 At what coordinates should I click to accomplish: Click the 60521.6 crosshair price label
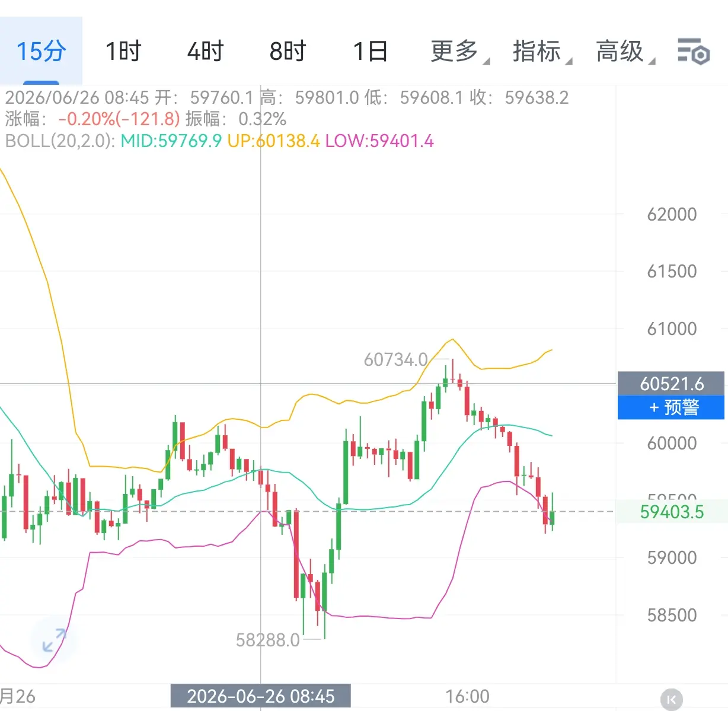coord(671,384)
